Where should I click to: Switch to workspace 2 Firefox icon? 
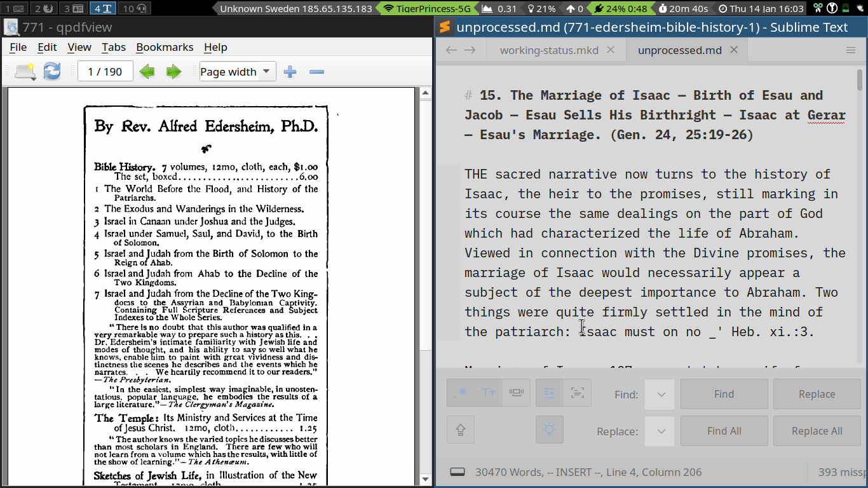(x=43, y=8)
